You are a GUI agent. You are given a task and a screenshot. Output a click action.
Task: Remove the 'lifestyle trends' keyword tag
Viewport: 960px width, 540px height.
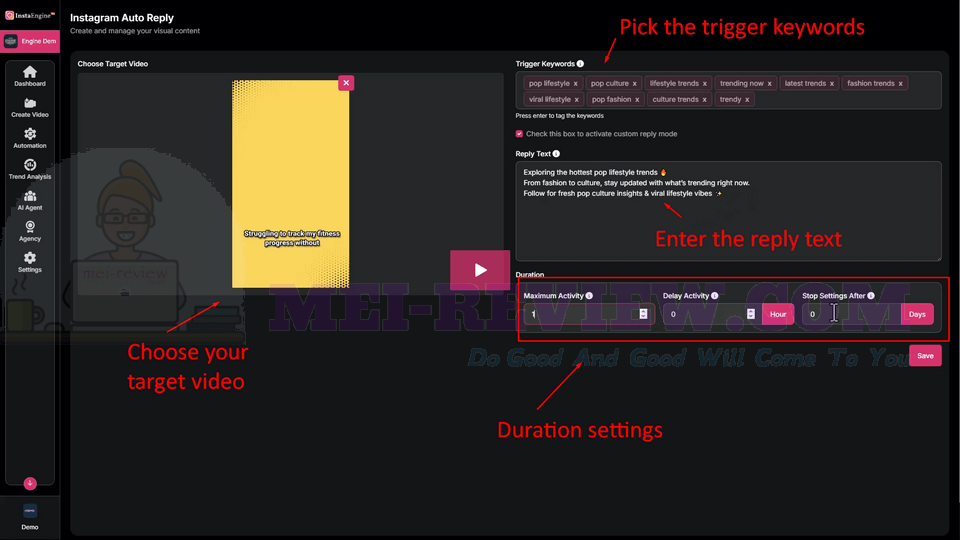click(705, 84)
